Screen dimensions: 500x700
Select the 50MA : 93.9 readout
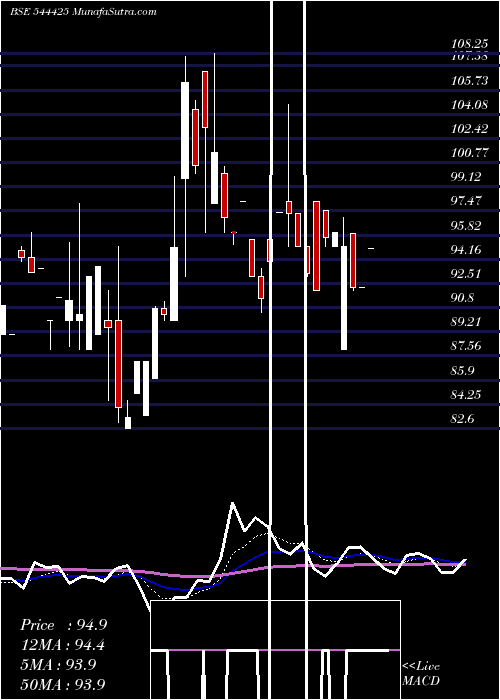[x=62, y=684]
